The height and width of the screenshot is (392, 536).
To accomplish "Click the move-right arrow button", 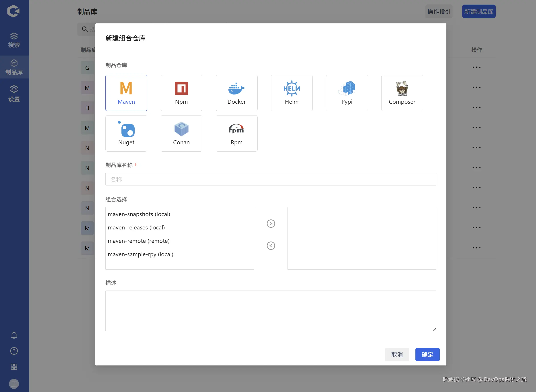I will coord(271,223).
